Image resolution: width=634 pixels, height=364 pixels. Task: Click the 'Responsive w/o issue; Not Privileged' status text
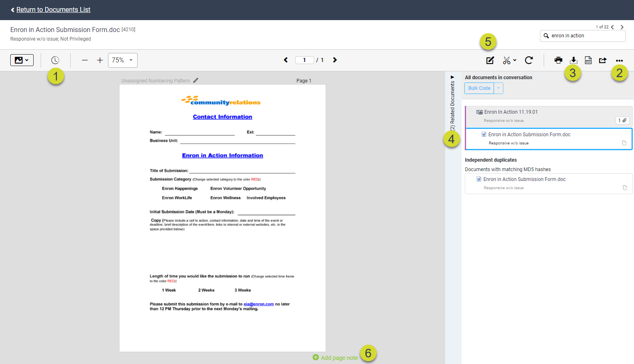(51, 39)
